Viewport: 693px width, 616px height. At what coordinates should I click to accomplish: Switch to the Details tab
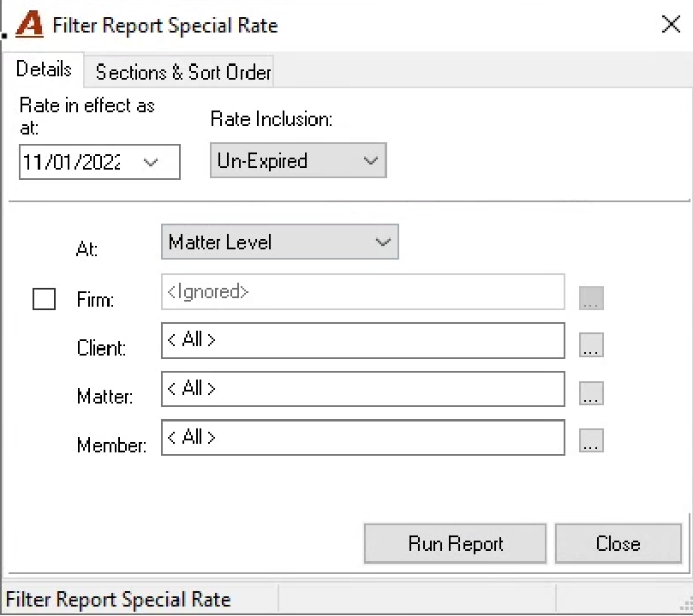click(44, 69)
